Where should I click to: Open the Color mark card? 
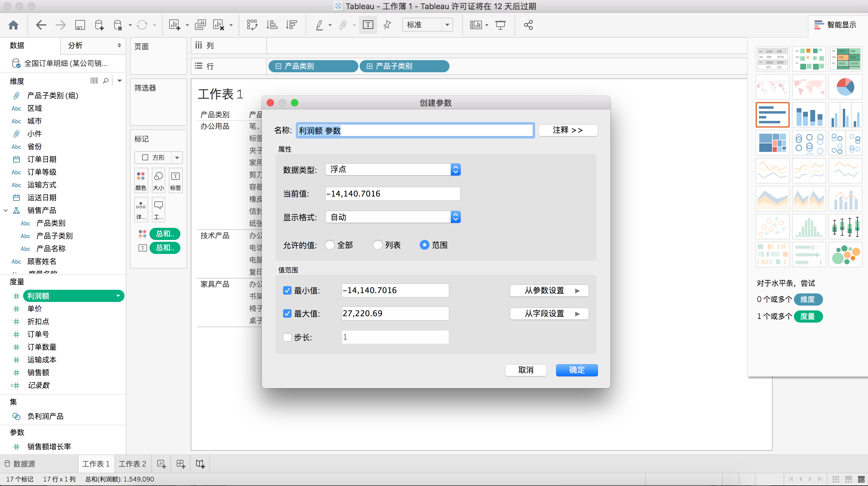(x=141, y=181)
